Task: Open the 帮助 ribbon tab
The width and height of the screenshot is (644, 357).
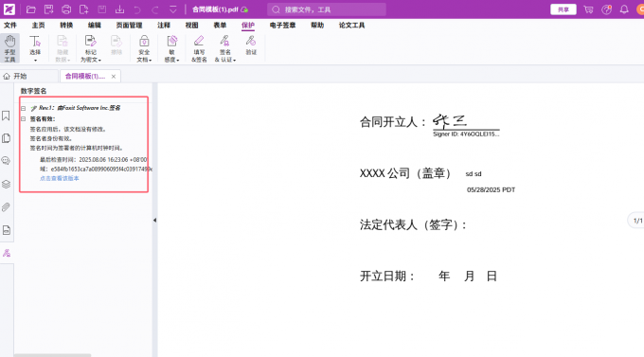Action: point(317,26)
